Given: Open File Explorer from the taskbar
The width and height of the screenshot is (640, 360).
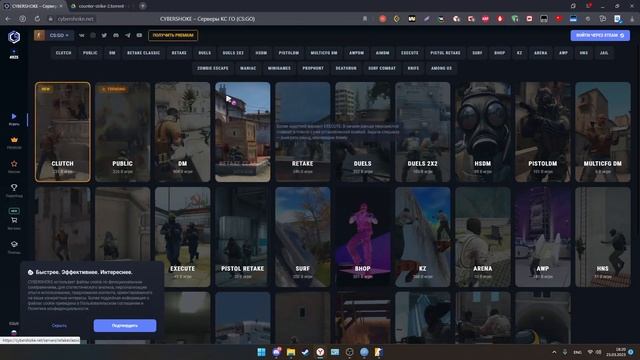Looking at the screenshot, I should [291, 352].
